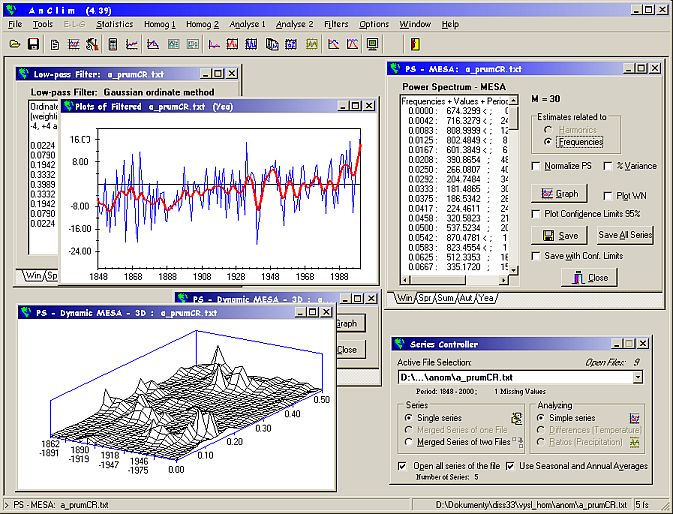Click the save floppy disk toolbar icon
Viewport: 673px width, 514px height.
(x=33, y=44)
